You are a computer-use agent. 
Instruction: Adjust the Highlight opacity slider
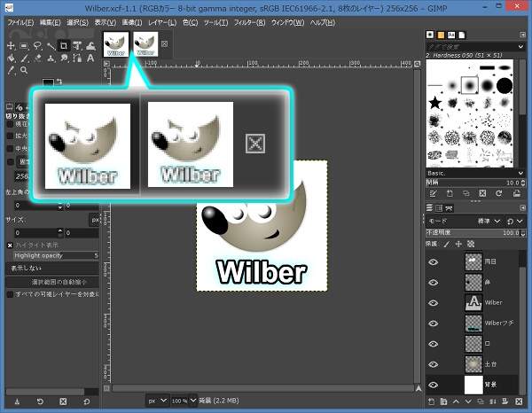pyautogui.click(x=53, y=255)
